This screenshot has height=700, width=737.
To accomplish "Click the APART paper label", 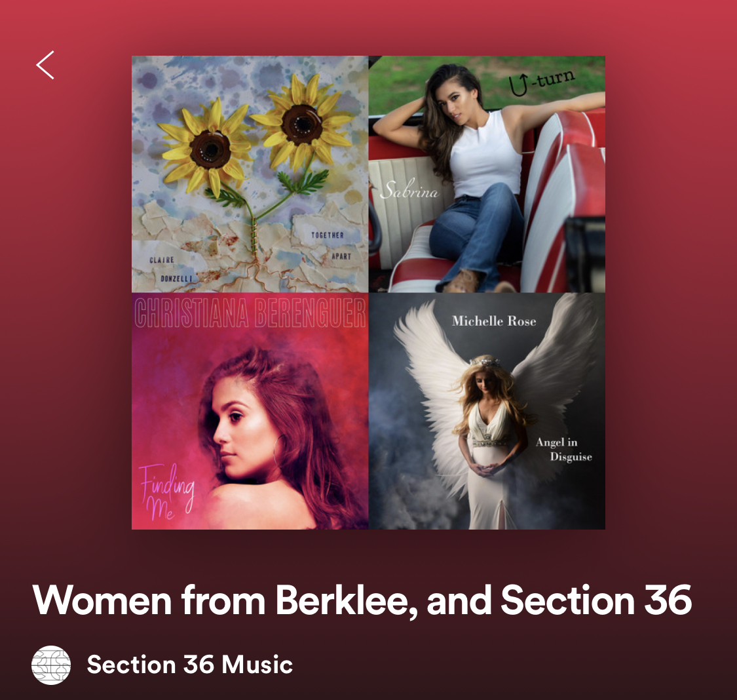I will [x=341, y=256].
